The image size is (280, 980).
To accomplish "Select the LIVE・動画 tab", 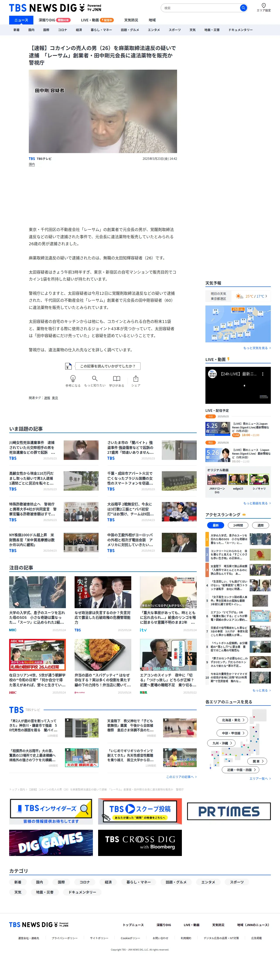I will point(97,20).
